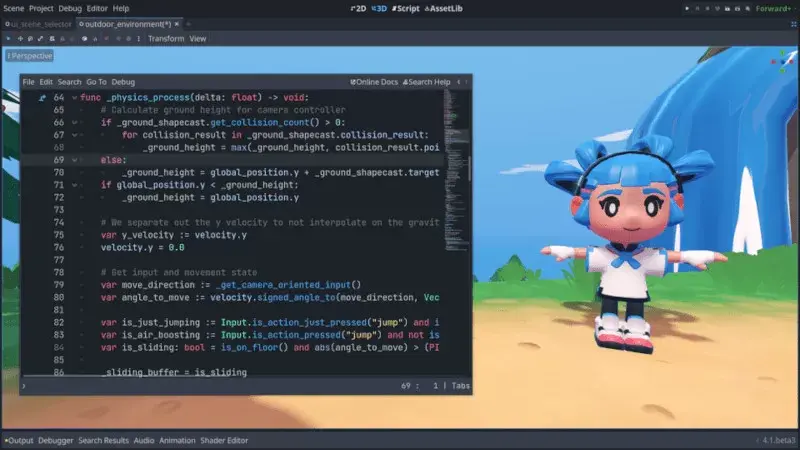
Task: Collapse the if block at line 66
Action: tap(74, 122)
